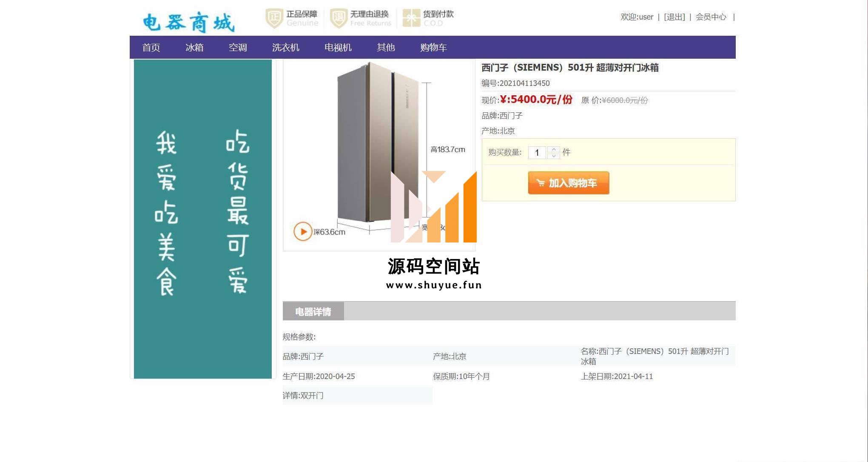Viewport: 868px width, 462px height.
Task: Play the product video on refrigerator image
Action: pos(303,231)
